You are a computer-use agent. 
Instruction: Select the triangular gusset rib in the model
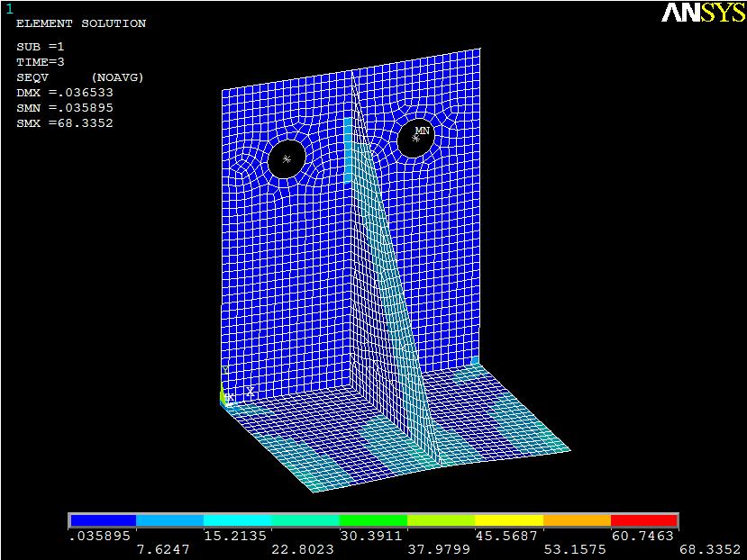point(389,297)
